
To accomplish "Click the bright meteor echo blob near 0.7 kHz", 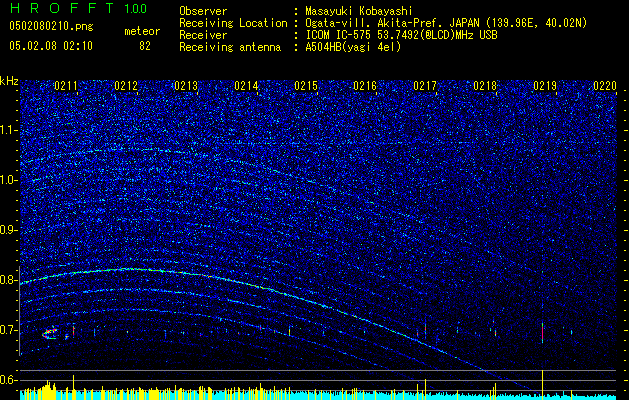I will [50, 333].
